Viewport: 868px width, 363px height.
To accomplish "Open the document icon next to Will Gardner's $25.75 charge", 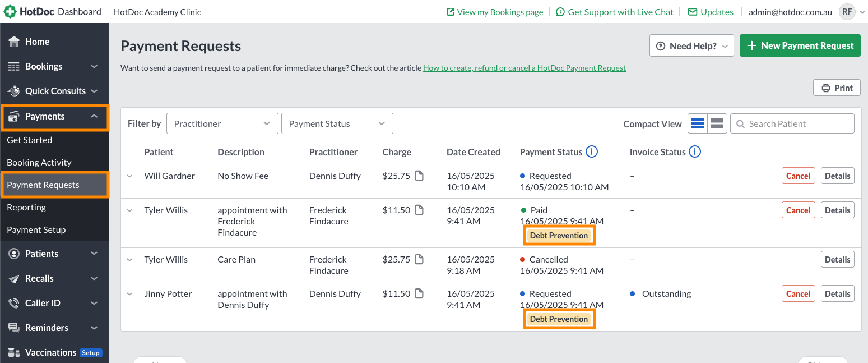I will tap(419, 176).
